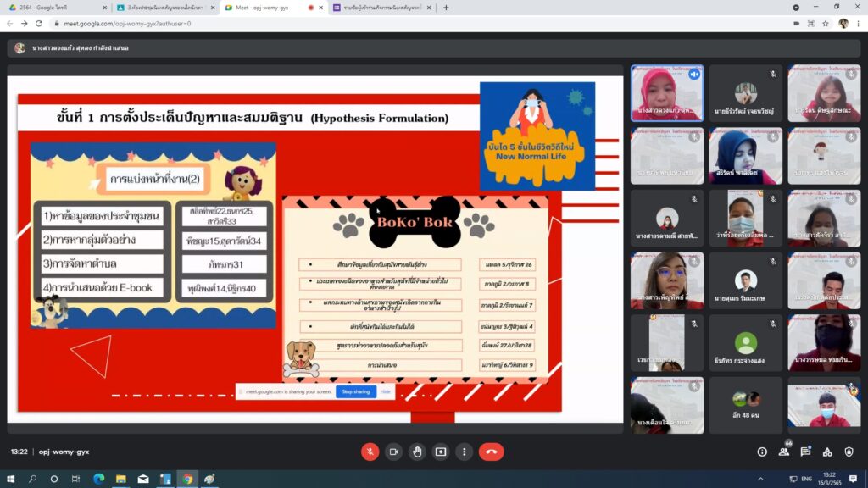Open the chat with everyone panel
868x488 pixels.
[x=805, y=452]
